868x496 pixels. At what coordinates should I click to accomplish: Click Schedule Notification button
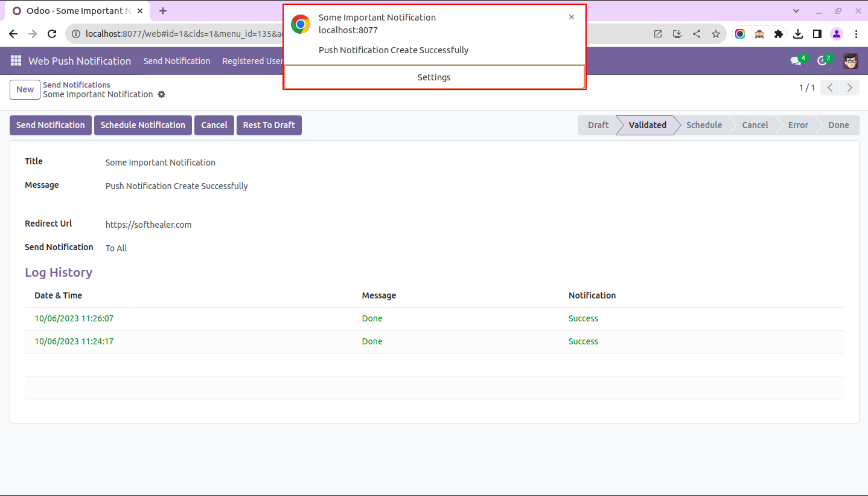click(x=142, y=125)
